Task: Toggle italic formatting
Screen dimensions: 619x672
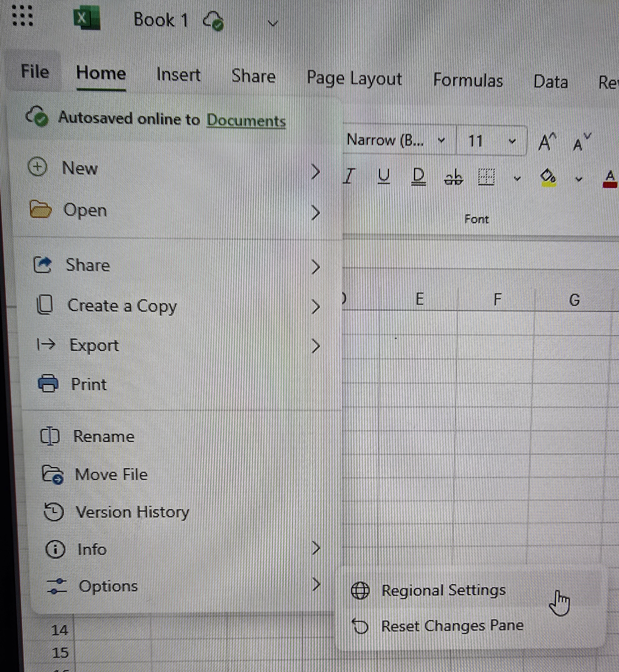Action: coord(349,176)
